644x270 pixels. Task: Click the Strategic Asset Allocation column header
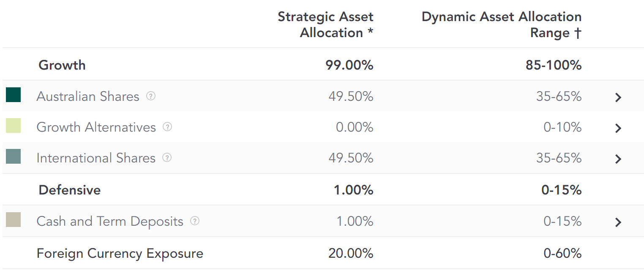click(x=325, y=25)
